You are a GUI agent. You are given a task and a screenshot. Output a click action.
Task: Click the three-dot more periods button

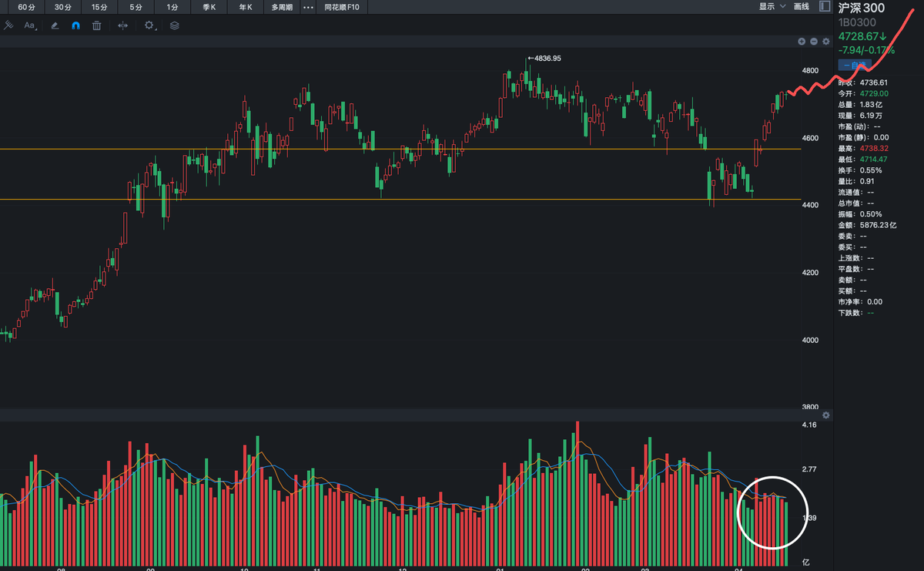click(308, 7)
